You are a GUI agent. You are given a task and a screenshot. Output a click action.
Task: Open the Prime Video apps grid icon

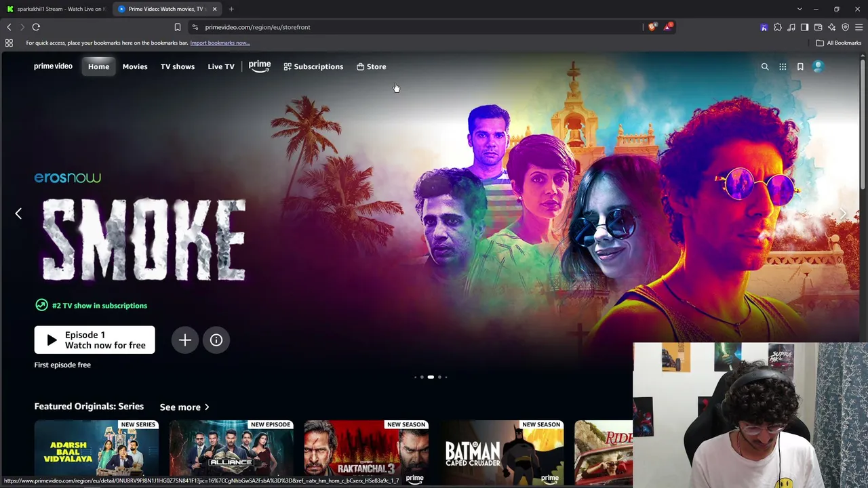(x=783, y=66)
